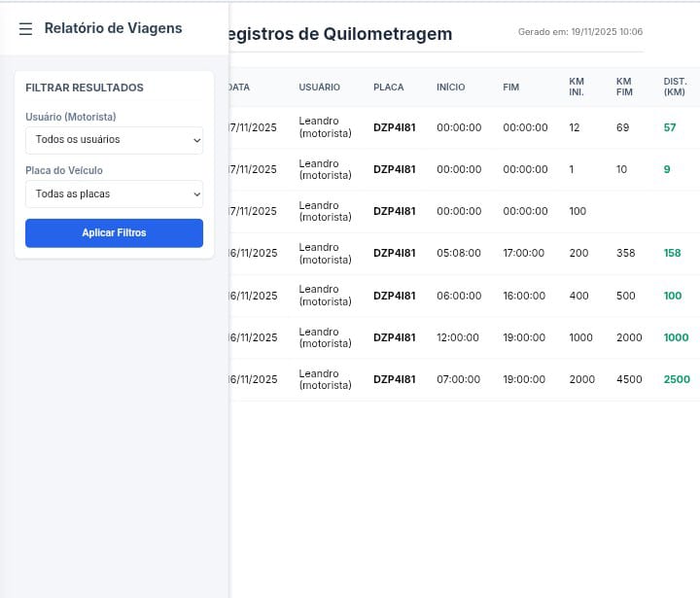Click the 158 distance value
The height and width of the screenshot is (598, 700).
tap(672, 254)
